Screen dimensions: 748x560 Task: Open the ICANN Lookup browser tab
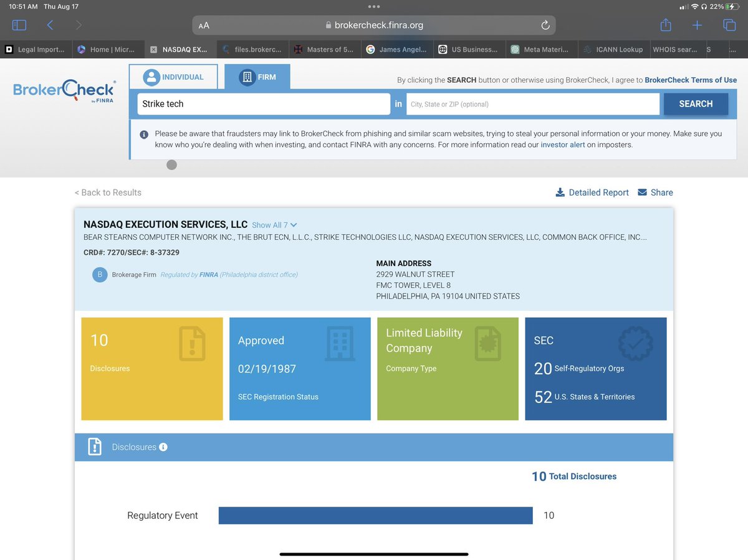(613, 49)
